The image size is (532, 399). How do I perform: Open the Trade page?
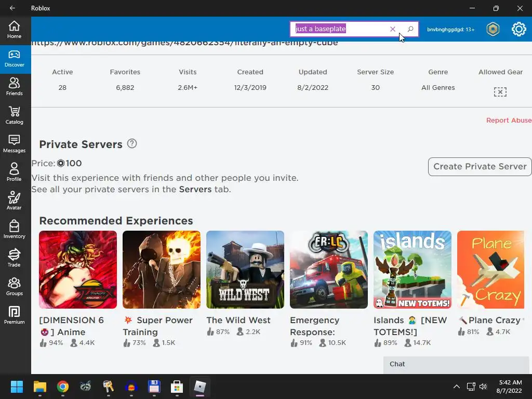14,258
